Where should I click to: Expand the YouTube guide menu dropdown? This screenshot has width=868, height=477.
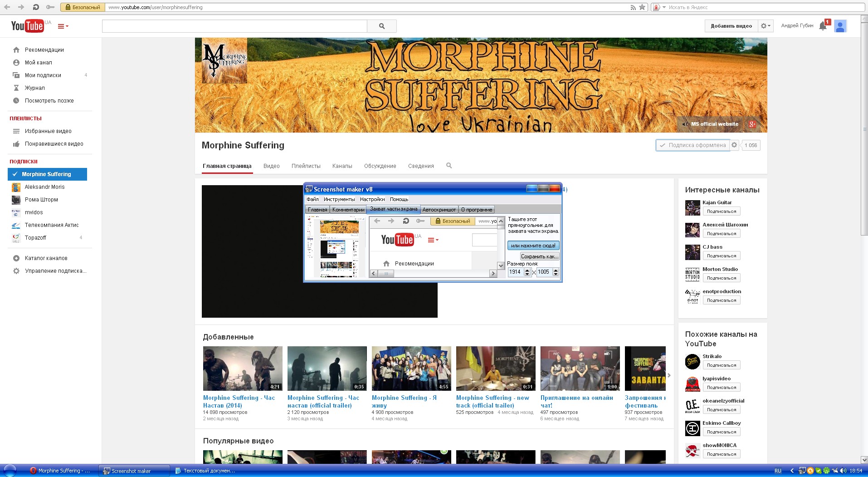pyautogui.click(x=63, y=26)
